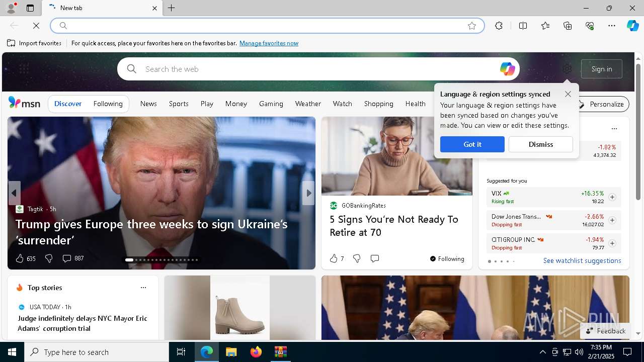Open the Weather category
644x362 pixels.
[x=308, y=104]
